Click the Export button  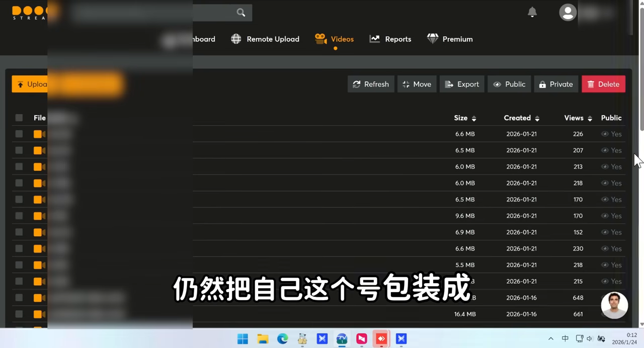point(462,84)
